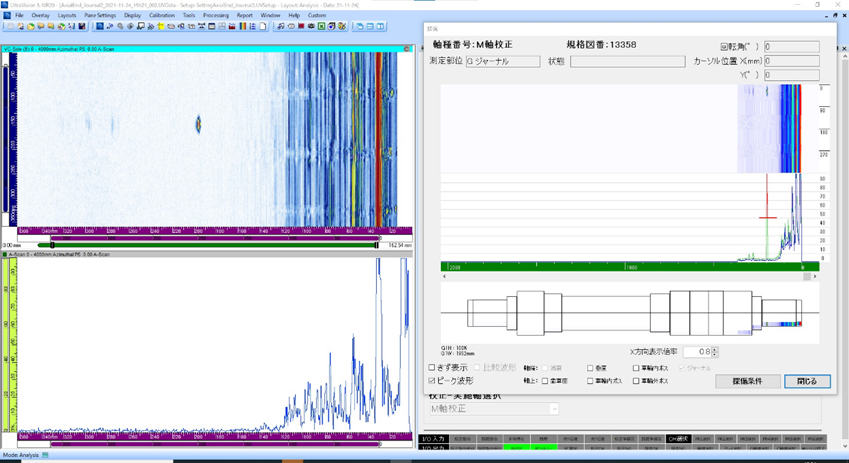Click the red square record icon
This screenshot has width=849, height=463.
[301, 26]
